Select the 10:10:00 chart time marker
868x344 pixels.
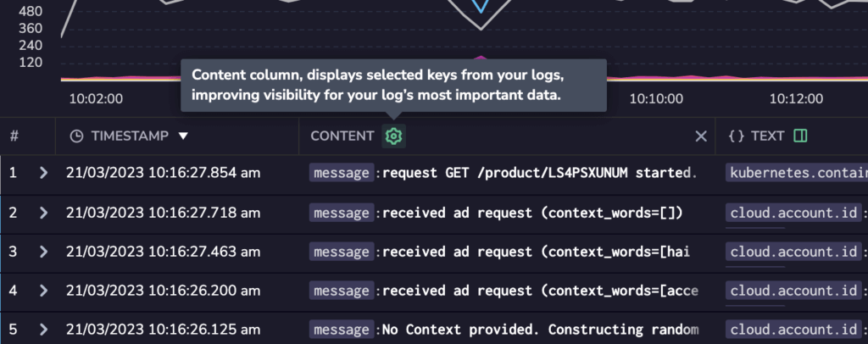point(656,99)
